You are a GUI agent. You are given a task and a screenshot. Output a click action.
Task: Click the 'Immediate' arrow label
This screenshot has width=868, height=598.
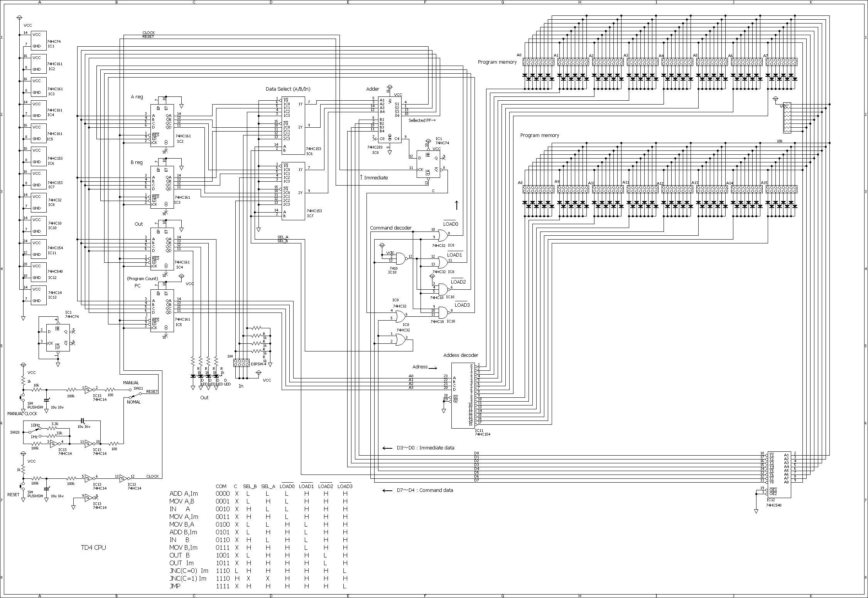[373, 177]
